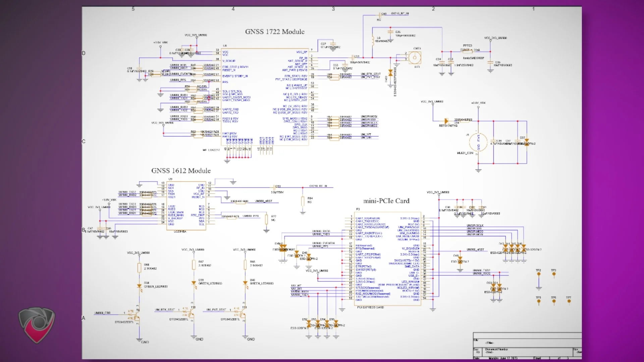Click the W_DISABLE# pin label
The image size is (644, 362).
(411, 248)
